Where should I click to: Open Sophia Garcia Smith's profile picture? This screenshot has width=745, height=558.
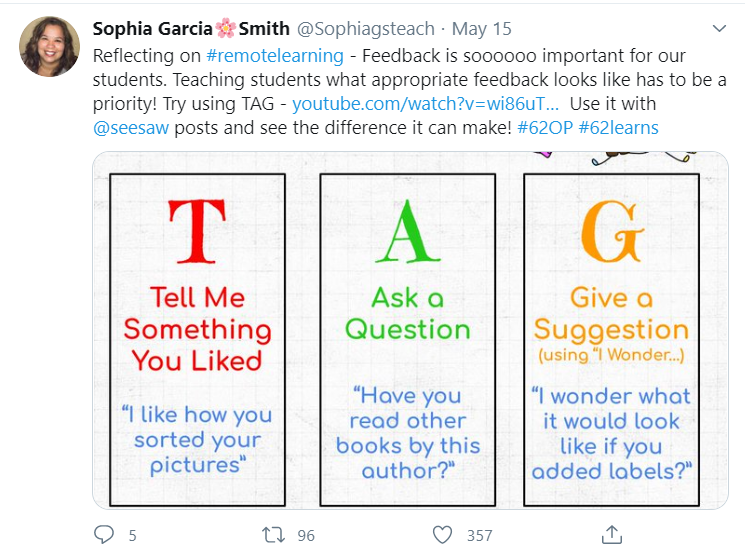click(49, 46)
